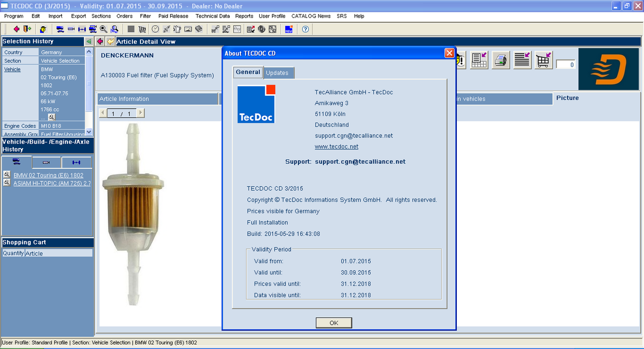Click the yellow return arrow beside Article Detail View
Image resolution: width=644 pixels, height=349 pixels.
pos(110,41)
